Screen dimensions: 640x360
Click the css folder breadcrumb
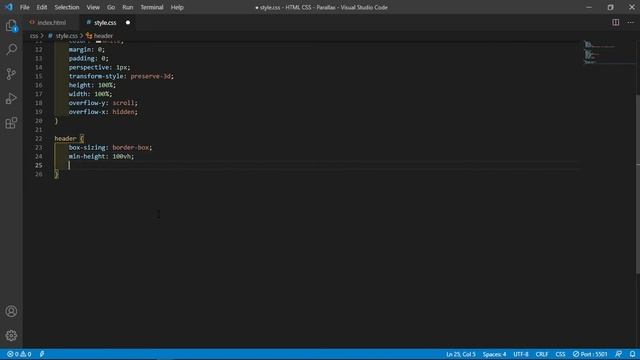pos(34,36)
